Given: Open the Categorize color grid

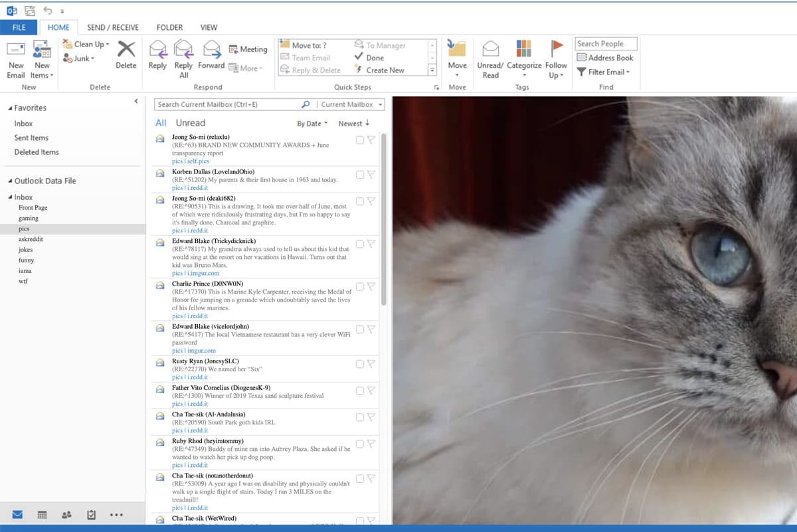Looking at the screenshot, I should pyautogui.click(x=524, y=48).
